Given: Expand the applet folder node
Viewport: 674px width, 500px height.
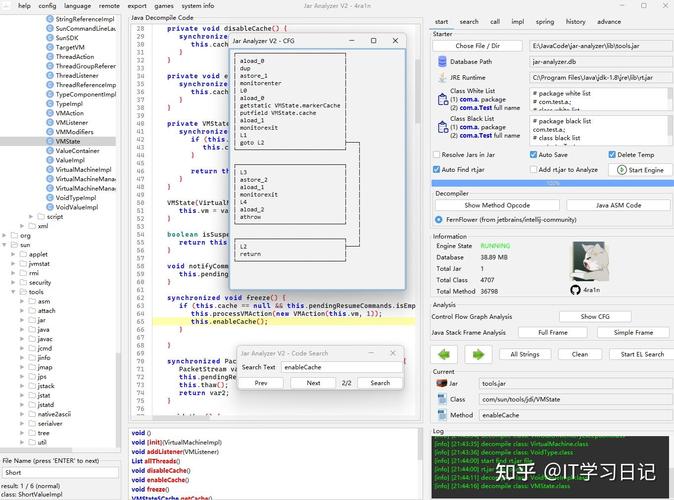Looking at the screenshot, I should [13, 254].
